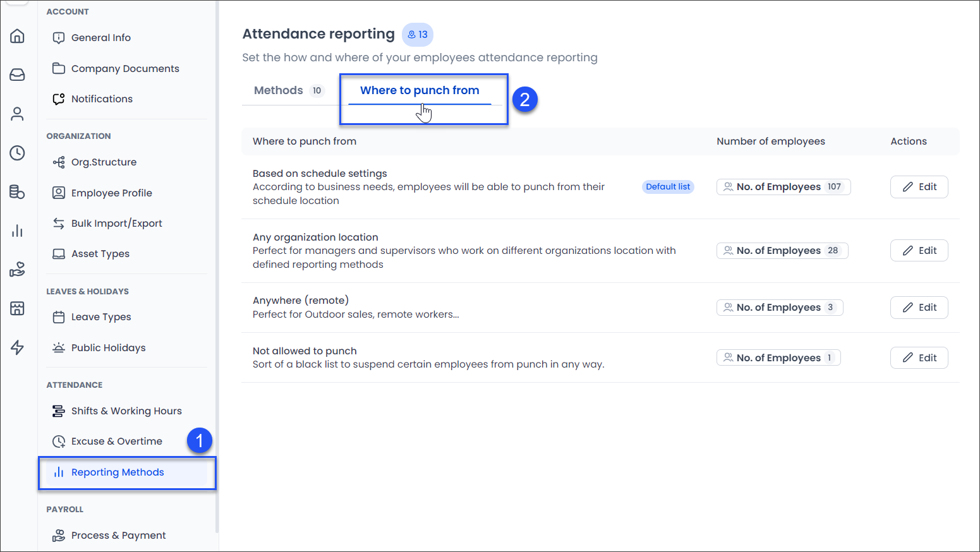Select the inbox tray icon in sidebar
The image size is (980, 552).
tap(18, 75)
